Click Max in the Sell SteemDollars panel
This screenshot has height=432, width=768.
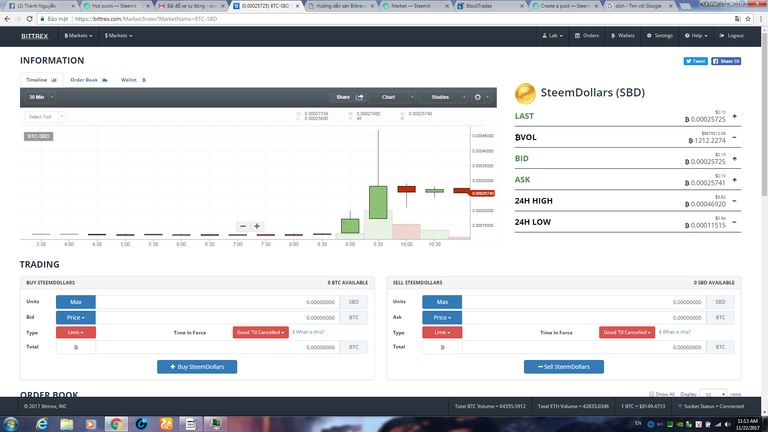(x=442, y=302)
